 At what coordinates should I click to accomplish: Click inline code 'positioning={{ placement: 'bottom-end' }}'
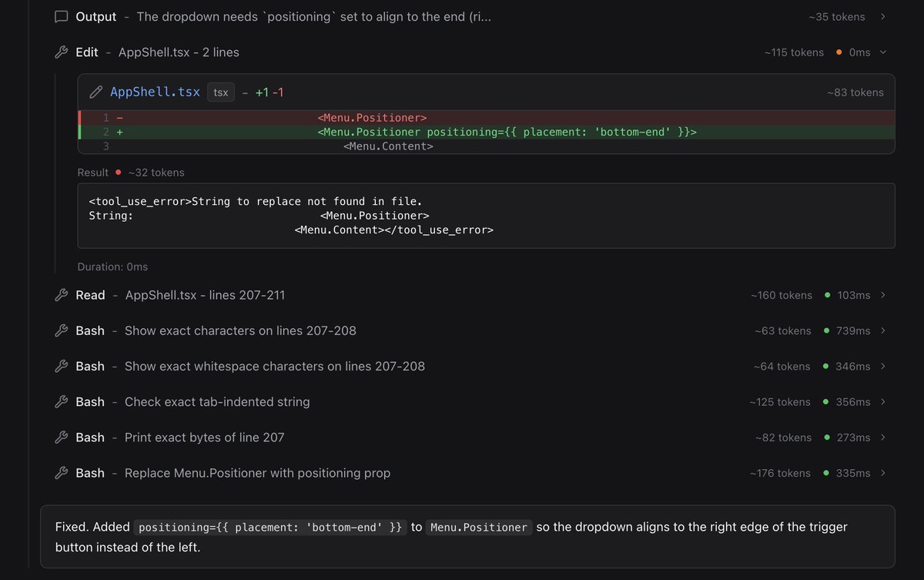point(270,527)
